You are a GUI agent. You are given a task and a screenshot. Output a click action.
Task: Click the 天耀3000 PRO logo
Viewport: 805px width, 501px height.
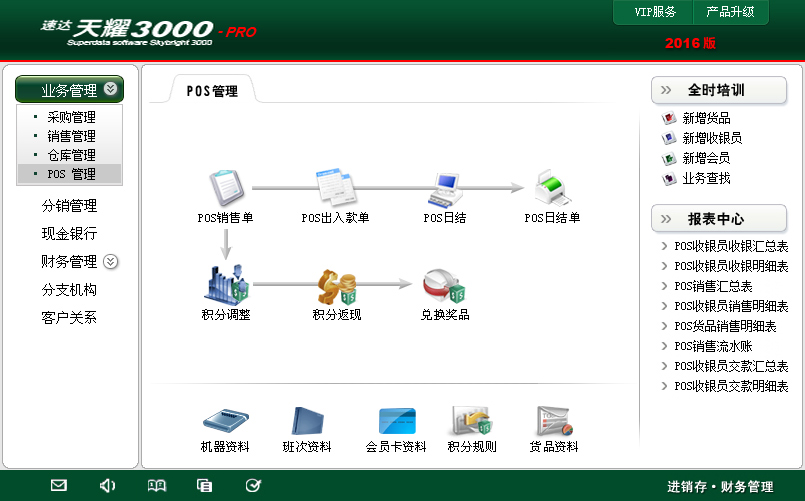(149, 32)
